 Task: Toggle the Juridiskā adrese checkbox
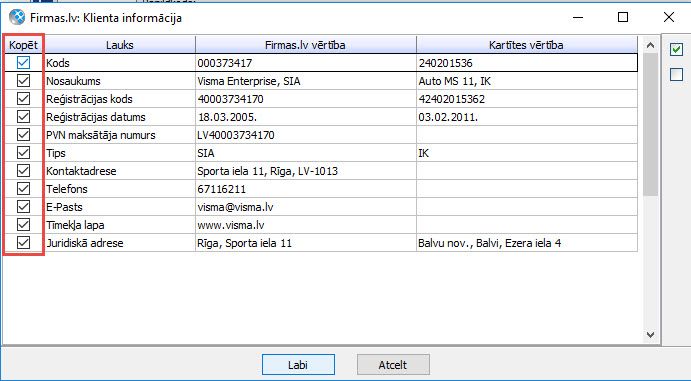[x=23, y=243]
